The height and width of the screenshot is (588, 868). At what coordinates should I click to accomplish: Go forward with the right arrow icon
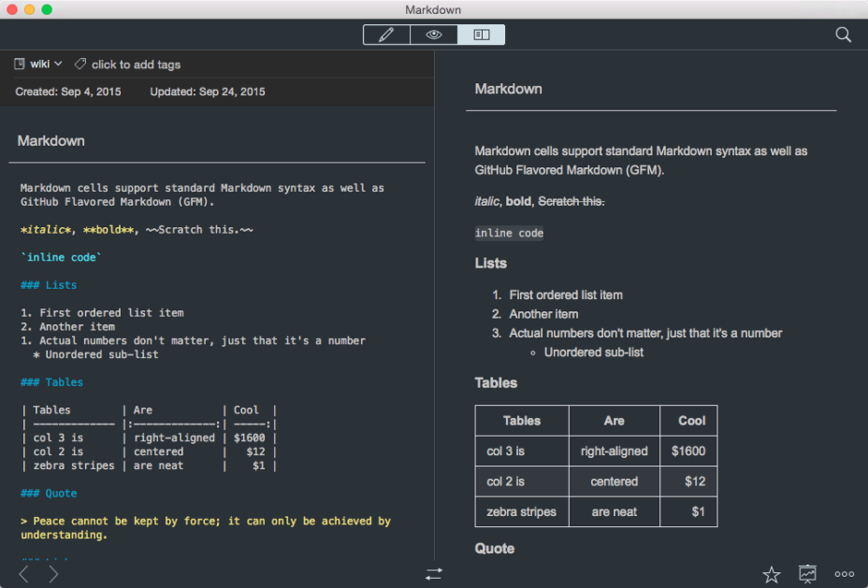[x=54, y=574]
